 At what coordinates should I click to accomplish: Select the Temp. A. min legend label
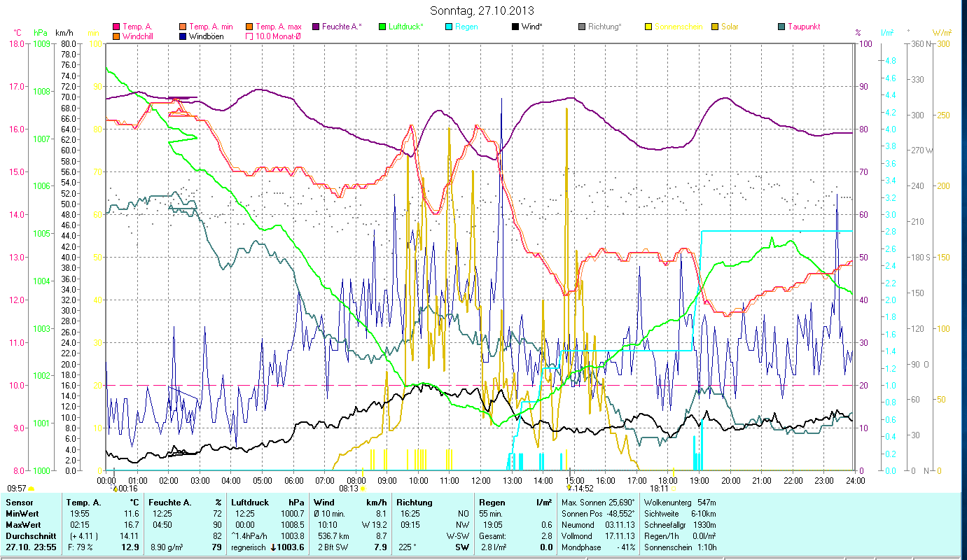click(211, 27)
